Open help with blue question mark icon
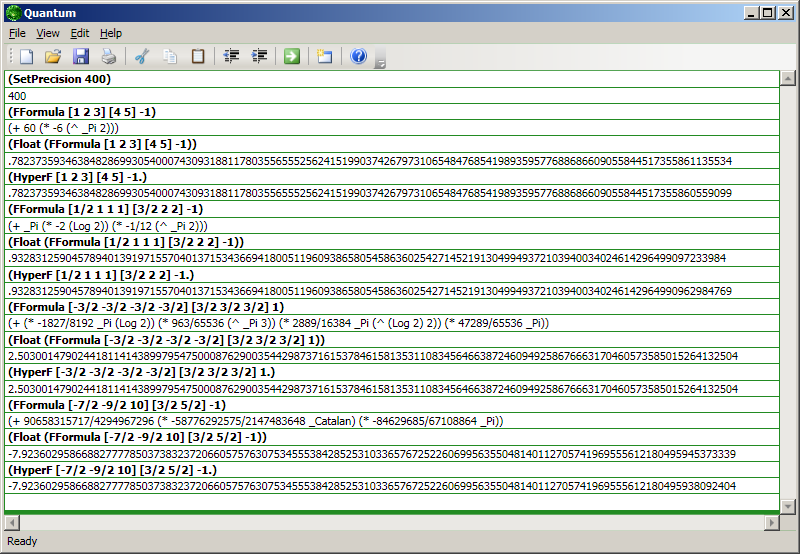The image size is (800, 554). click(359, 56)
